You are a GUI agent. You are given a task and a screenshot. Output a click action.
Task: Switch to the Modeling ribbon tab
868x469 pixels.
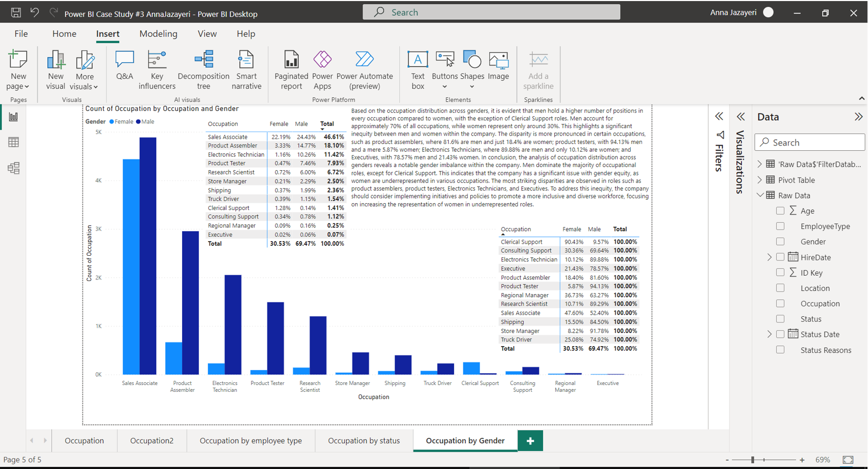click(158, 34)
